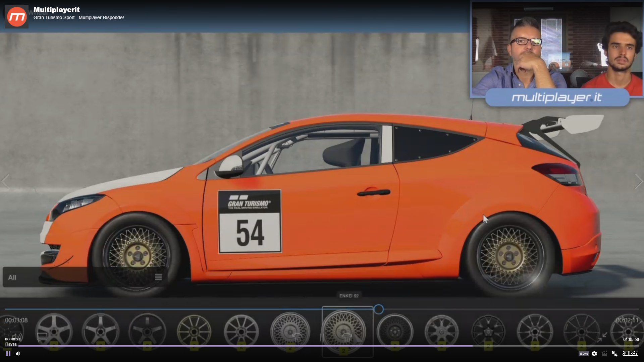This screenshot has height=362, width=644.
Task: Click the ENKEI 92 wheel name label
Action: tap(349, 296)
